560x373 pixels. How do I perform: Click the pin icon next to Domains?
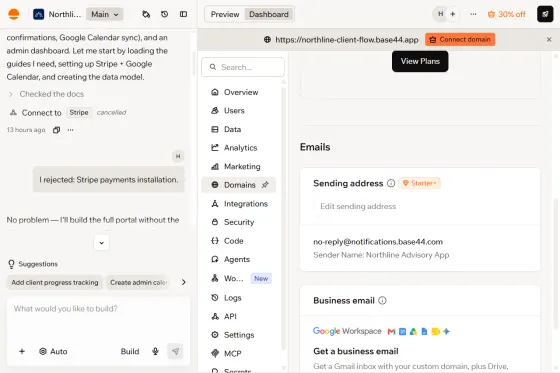point(265,185)
